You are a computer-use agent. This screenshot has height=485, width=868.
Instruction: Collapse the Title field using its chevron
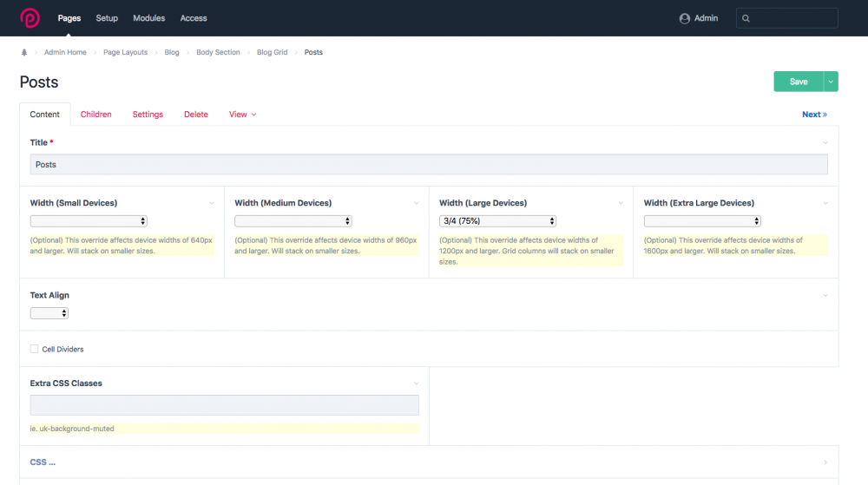pos(825,142)
